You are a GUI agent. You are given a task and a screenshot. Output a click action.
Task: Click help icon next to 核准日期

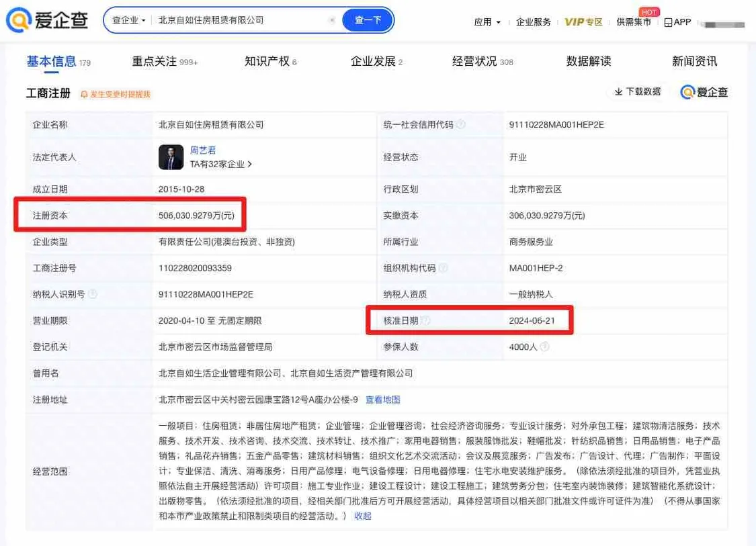point(425,320)
